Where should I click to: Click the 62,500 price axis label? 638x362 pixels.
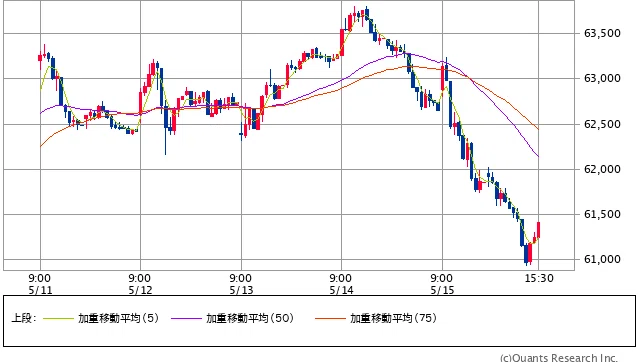(x=602, y=124)
